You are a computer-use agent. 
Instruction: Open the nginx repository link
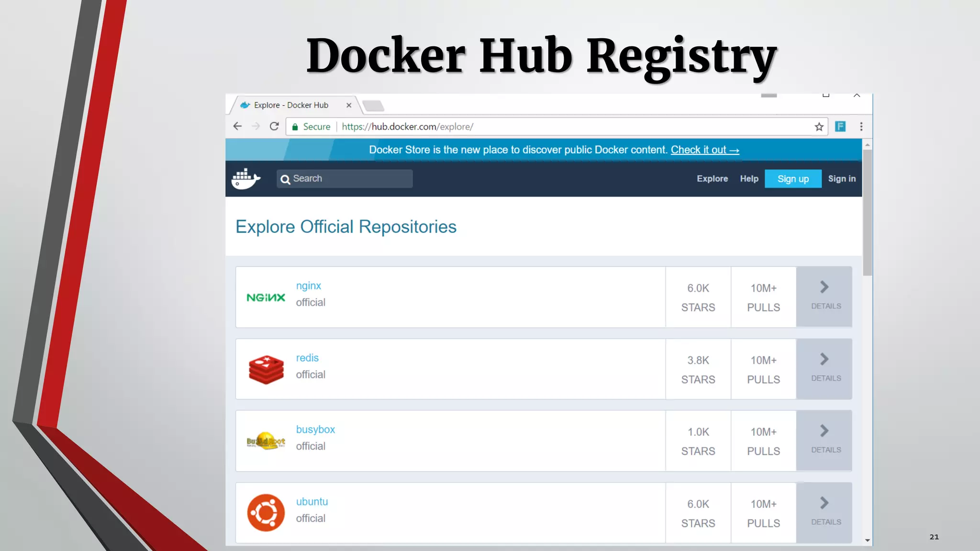point(308,286)
